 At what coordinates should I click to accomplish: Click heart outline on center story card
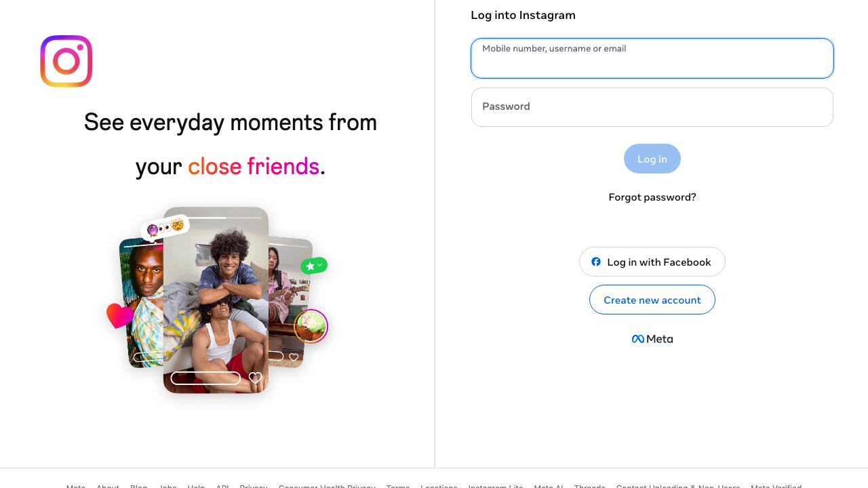(255, 378)
